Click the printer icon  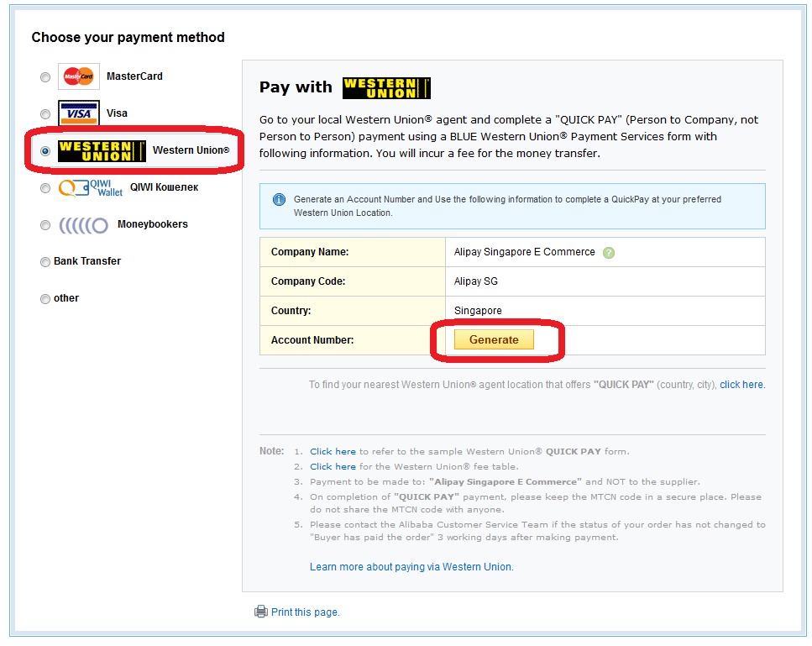pyautogui.click(x=261, y=612)
